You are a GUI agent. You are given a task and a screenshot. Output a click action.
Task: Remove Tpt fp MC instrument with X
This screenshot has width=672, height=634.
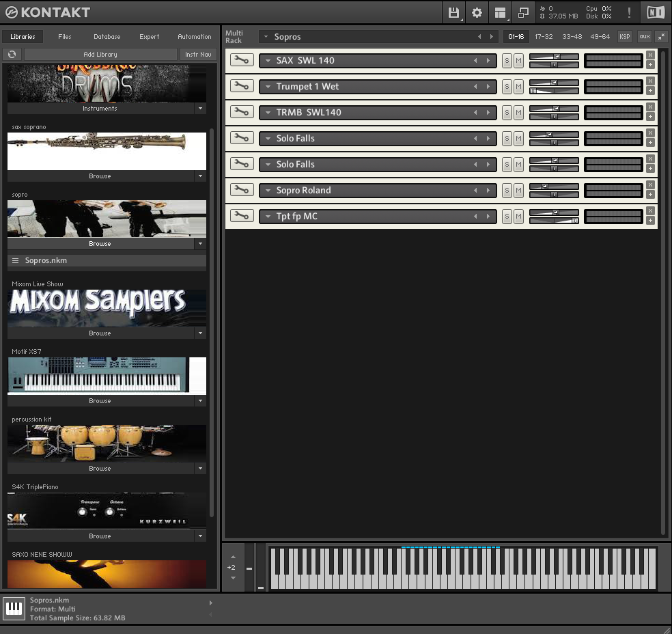[x=650, y=211]
